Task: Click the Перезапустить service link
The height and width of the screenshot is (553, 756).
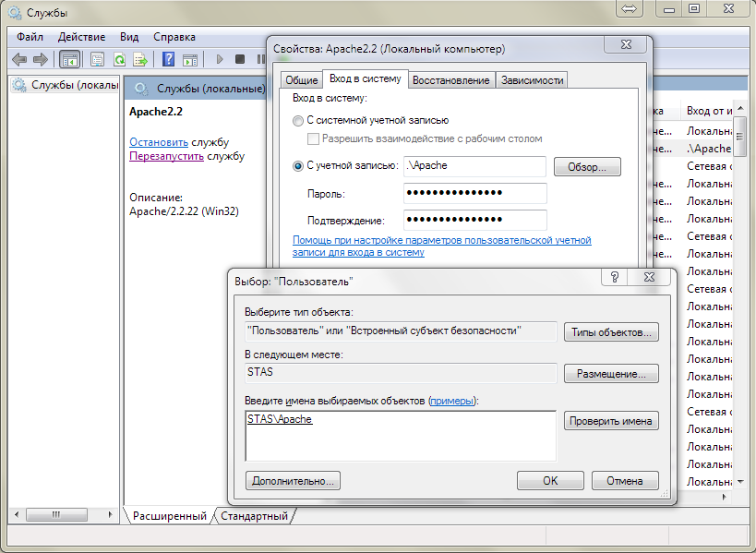Action: click(x=166, y=156)
